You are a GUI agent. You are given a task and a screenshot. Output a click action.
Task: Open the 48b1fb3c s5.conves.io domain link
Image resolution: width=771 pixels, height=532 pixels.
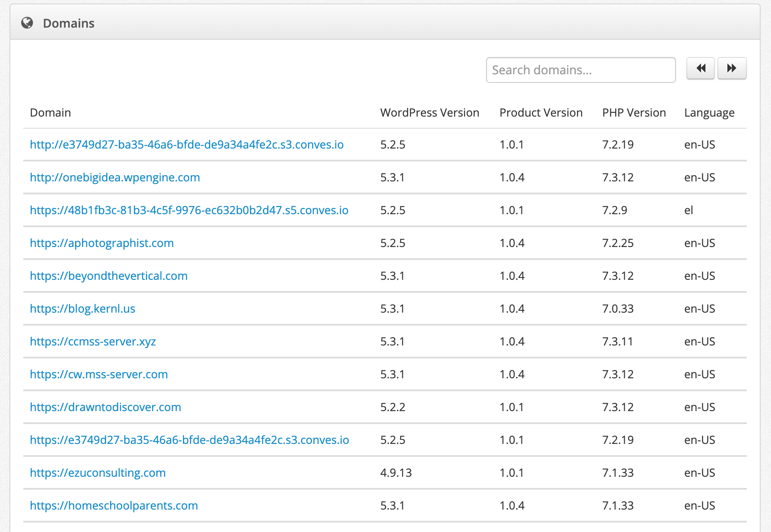[189, 210]
